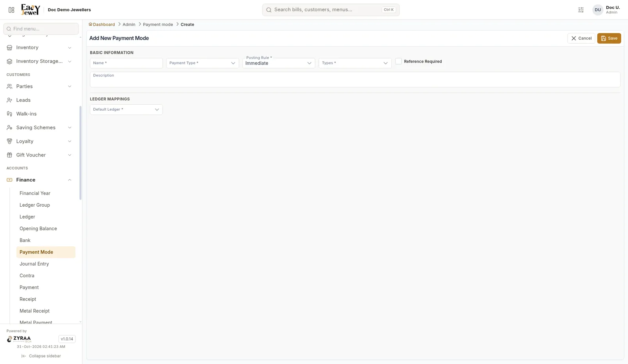The height and width of the screenshot is (364, 628).
Task: Click the Walk-ins footprints icon
Action: (x=9, y=114)
